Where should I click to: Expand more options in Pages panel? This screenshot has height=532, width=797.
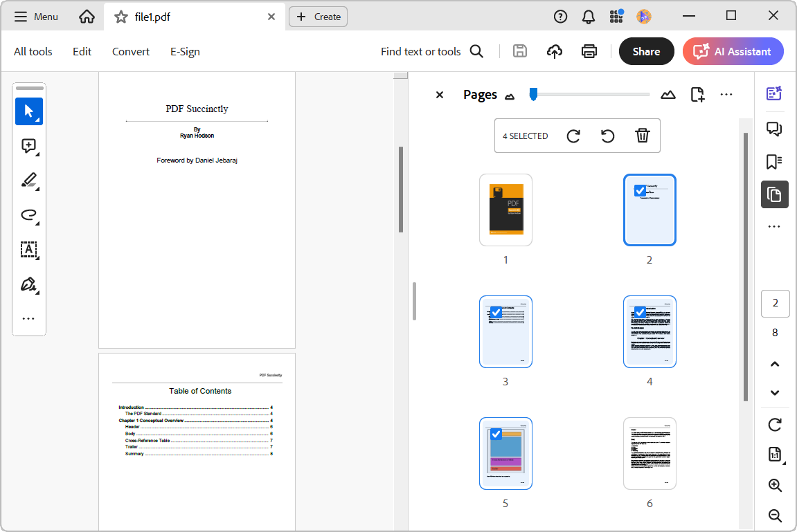[x=726, y=95]
